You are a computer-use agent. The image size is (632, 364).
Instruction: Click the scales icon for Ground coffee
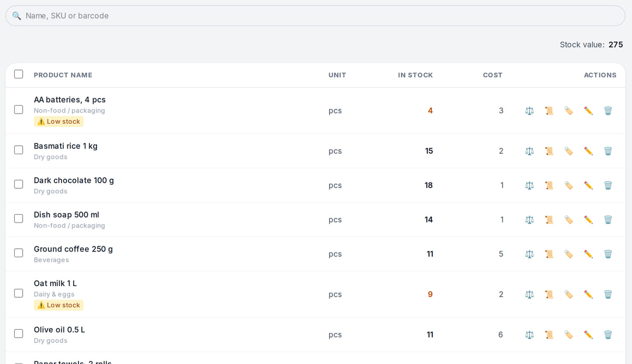529,254
